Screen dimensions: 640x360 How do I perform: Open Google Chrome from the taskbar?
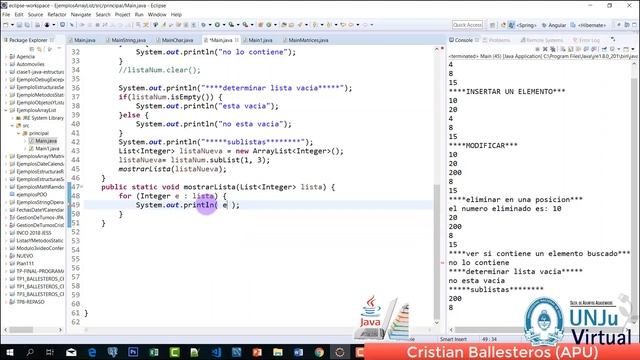319,352
